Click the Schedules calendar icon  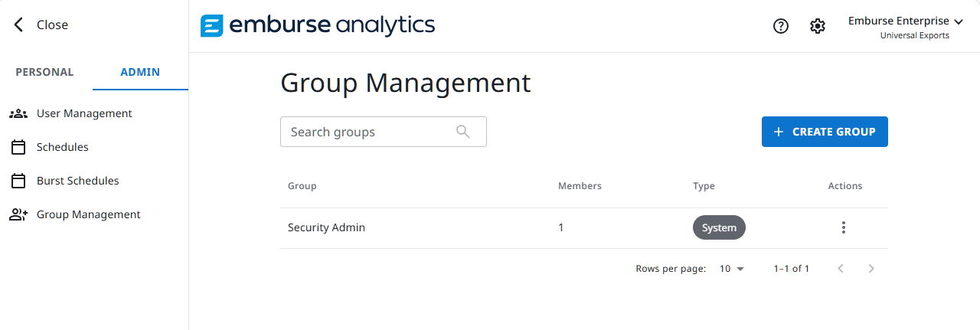pos(18,147)
